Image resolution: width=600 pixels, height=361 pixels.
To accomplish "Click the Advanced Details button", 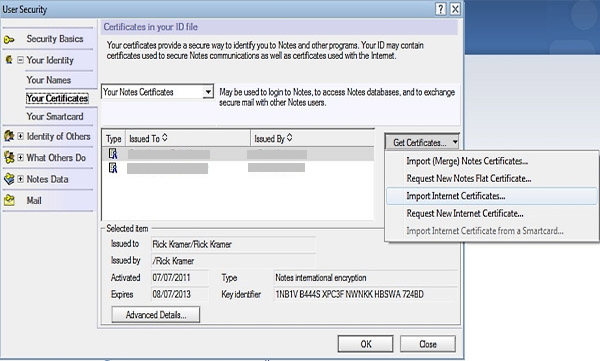I will click(156, 315).
